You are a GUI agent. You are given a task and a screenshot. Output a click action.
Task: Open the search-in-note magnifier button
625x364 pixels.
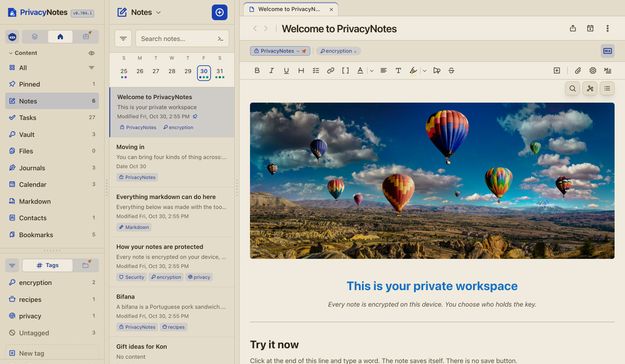point(572,89)
